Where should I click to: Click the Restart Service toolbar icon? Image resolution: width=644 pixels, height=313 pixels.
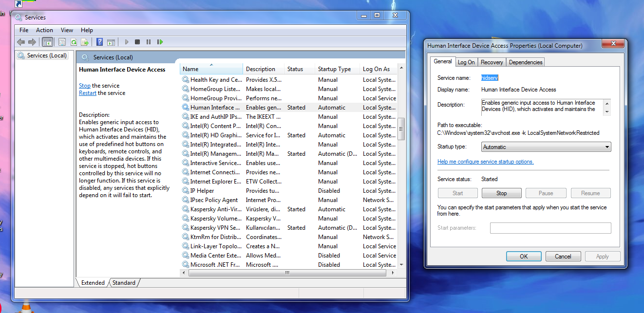tap(160, 42)
